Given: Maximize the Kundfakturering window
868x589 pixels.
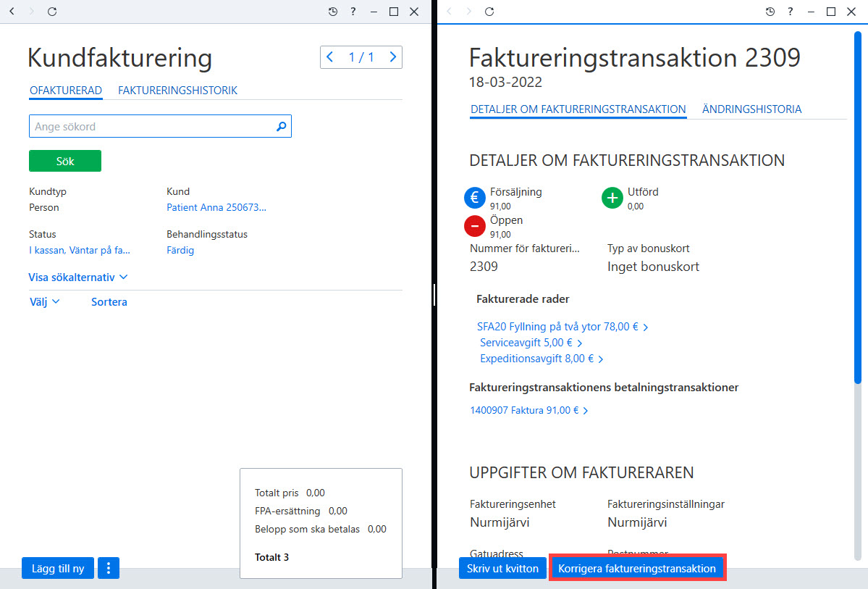Looking at the screenshot, I should coord(394,11).
